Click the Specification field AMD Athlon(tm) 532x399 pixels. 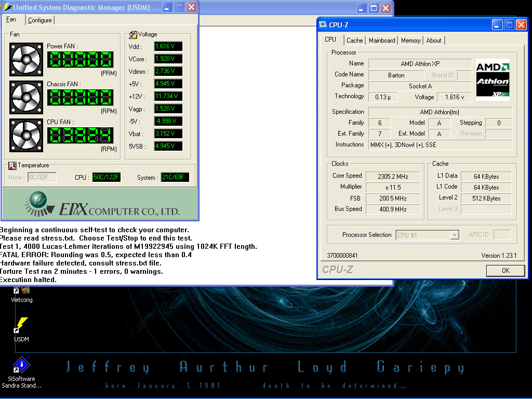pos(440,112)
